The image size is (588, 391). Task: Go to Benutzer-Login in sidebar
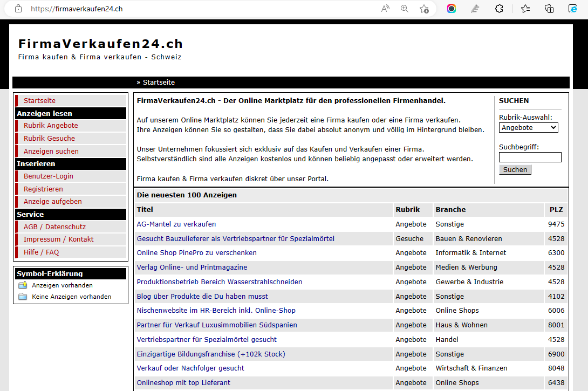49,176
